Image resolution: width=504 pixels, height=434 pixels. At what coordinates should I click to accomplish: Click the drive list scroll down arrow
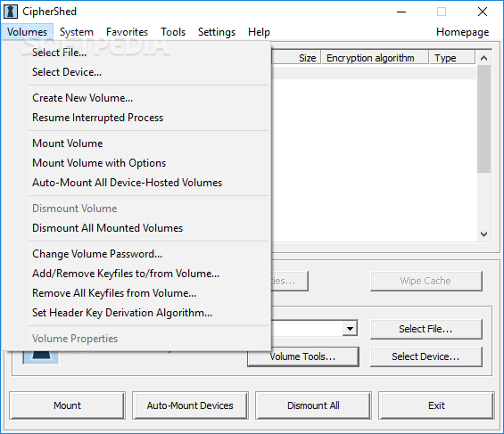[x=483, y=234]
